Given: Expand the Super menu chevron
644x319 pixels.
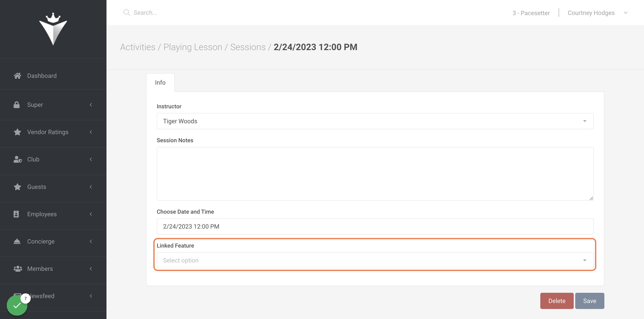Looking at the screenshot, I should (91, 105).
